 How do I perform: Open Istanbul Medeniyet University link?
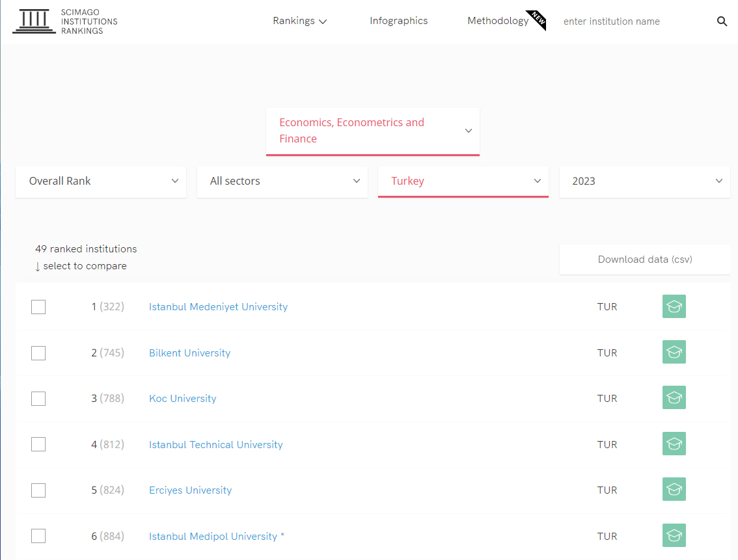[x=219, y=307]
